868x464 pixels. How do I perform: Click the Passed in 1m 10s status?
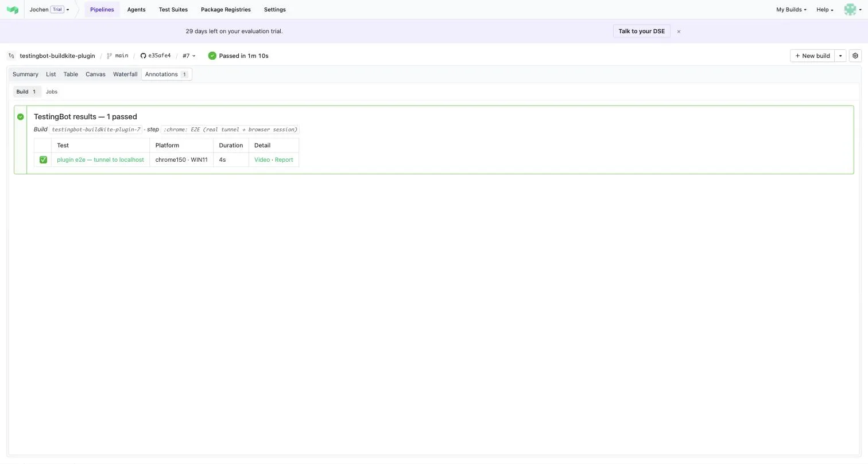[243, 56]
